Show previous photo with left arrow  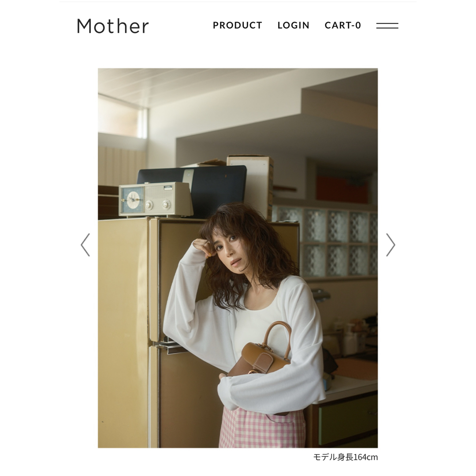86,245
